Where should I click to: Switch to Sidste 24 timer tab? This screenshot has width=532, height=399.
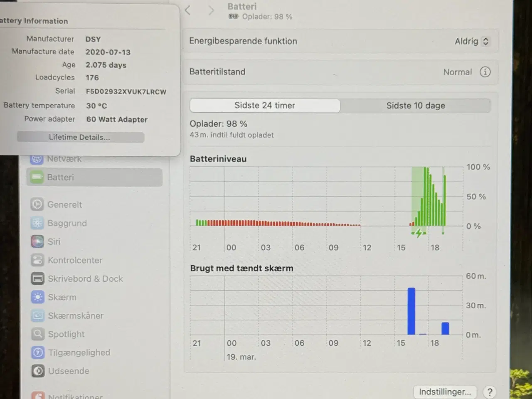tap(265, 106)
